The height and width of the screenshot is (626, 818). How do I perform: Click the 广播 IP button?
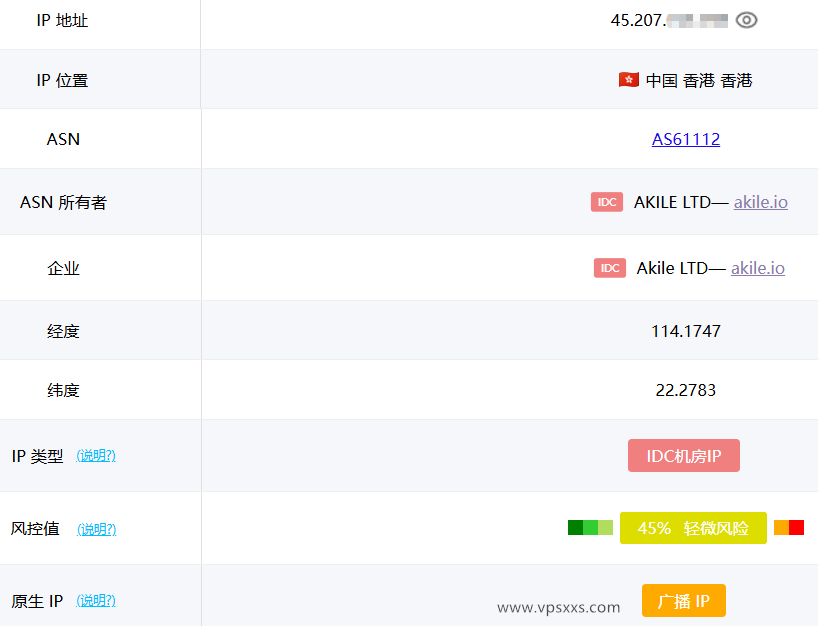(x=683, y=600)
